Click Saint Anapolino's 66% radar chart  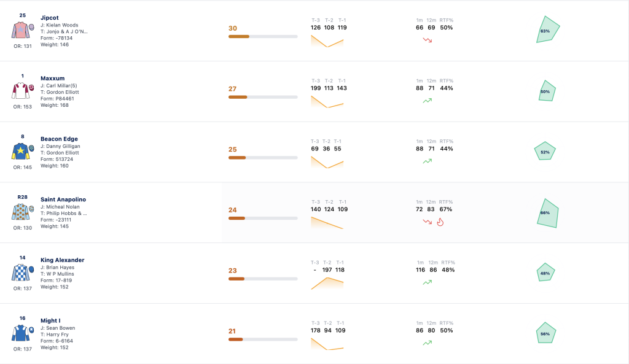click(x=547, y=213)
